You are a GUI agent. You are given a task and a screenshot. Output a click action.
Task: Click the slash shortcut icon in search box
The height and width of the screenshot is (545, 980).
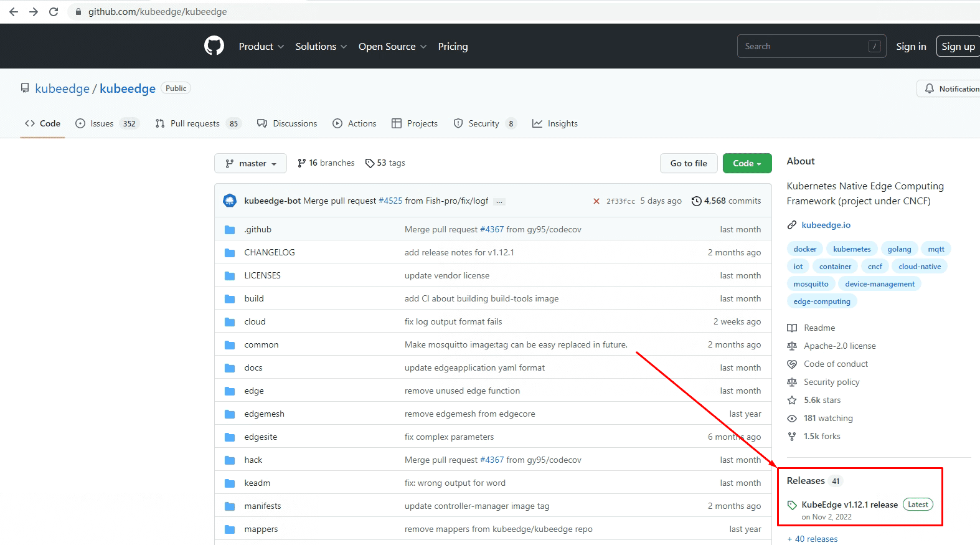[875, 46]
